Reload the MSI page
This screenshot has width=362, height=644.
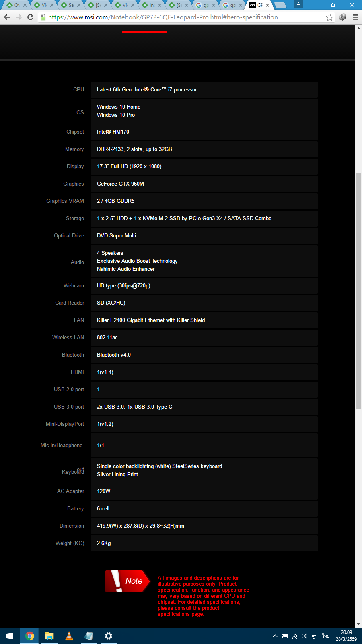30,17
